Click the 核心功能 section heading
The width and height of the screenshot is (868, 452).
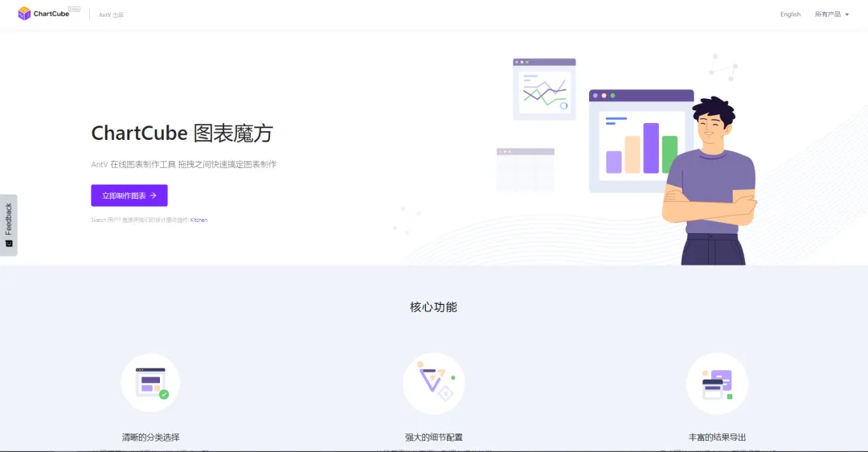(433, 307)
